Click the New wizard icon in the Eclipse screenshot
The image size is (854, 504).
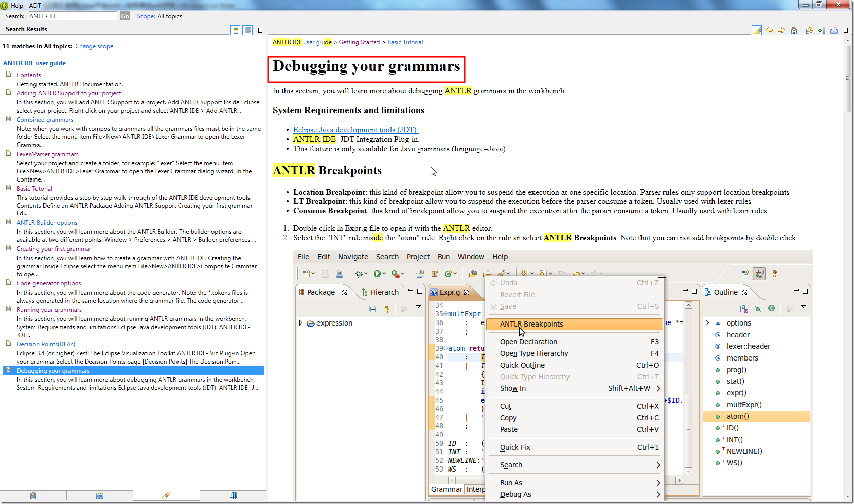click(306, 274)
